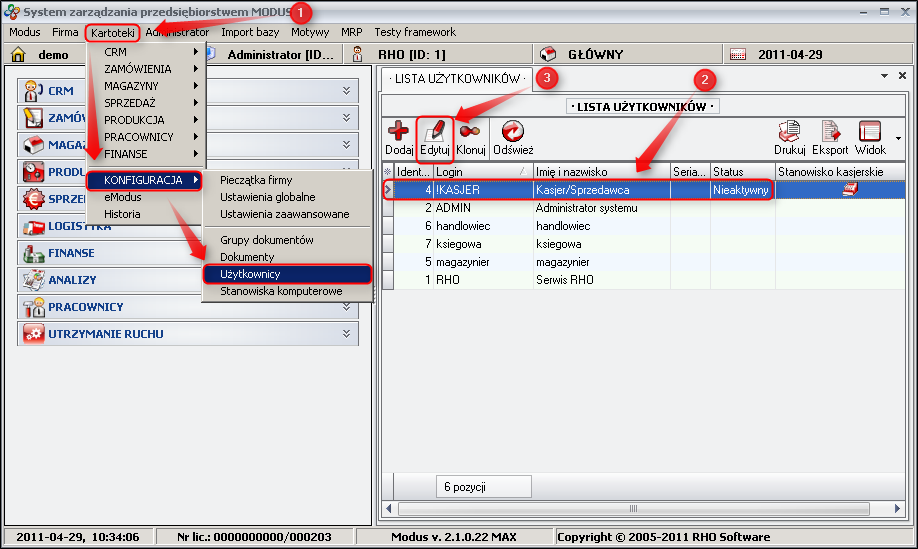Click the cash register icon in !KASJER row
Screen dimensions: 918x549
coord(850,190)
